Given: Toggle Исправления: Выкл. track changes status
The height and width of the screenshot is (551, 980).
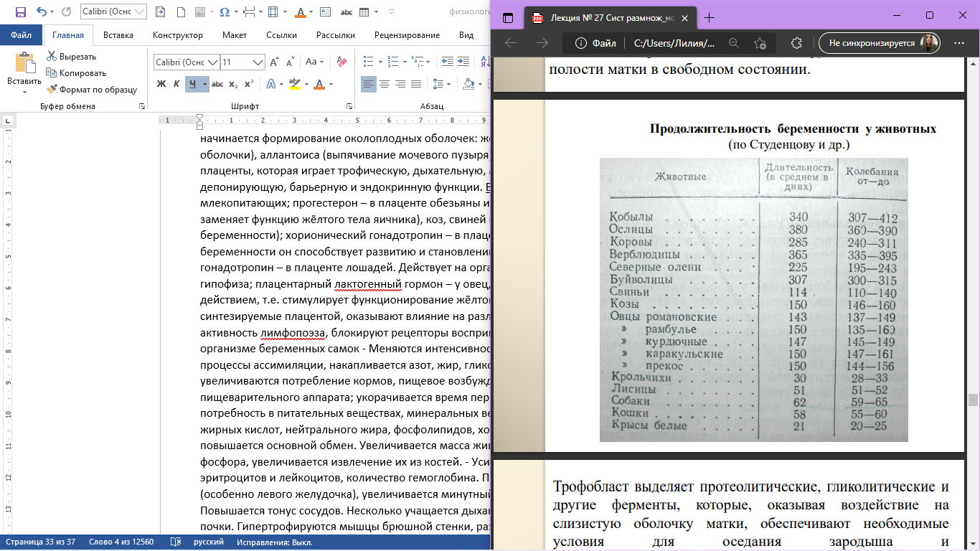Looking at the screenshot, I should (x=276, y=542).
